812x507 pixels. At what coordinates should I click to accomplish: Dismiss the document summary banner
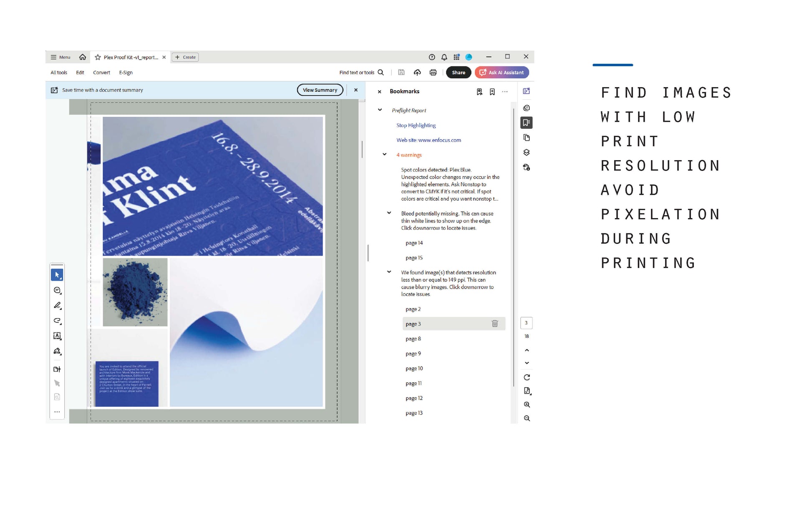click(x=356, y=90)
